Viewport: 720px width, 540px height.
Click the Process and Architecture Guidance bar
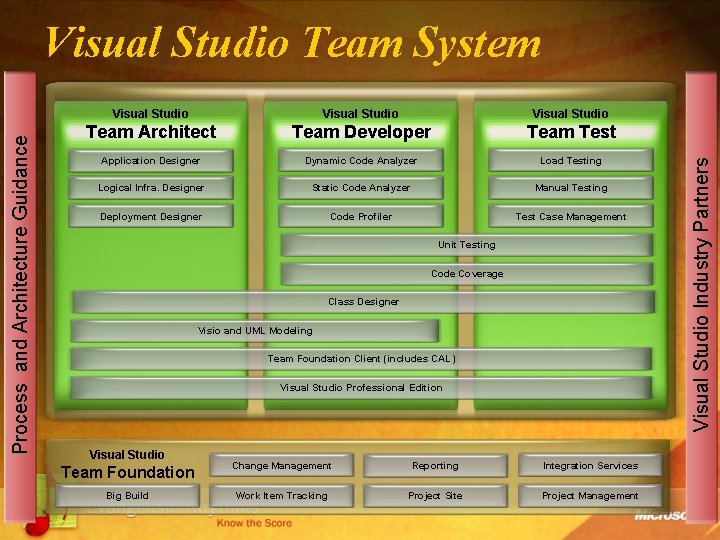tap(20, 295)
